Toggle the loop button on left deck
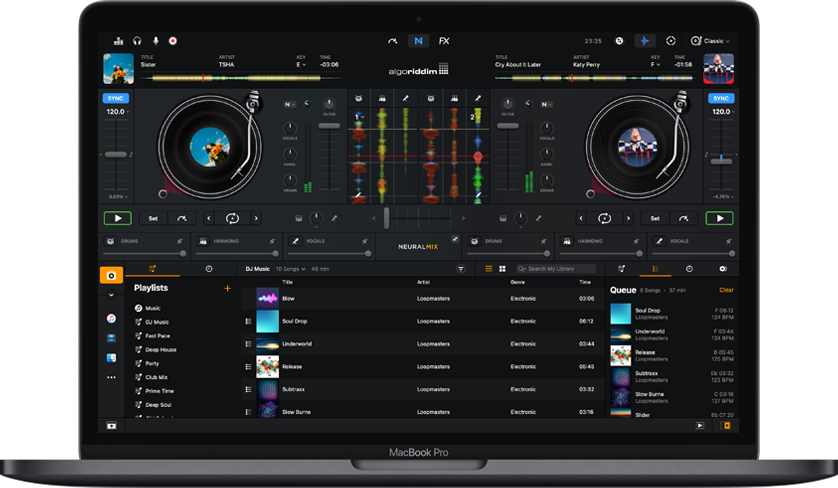The height and width of the screenshot is (488, 838). tap(232, 218)
